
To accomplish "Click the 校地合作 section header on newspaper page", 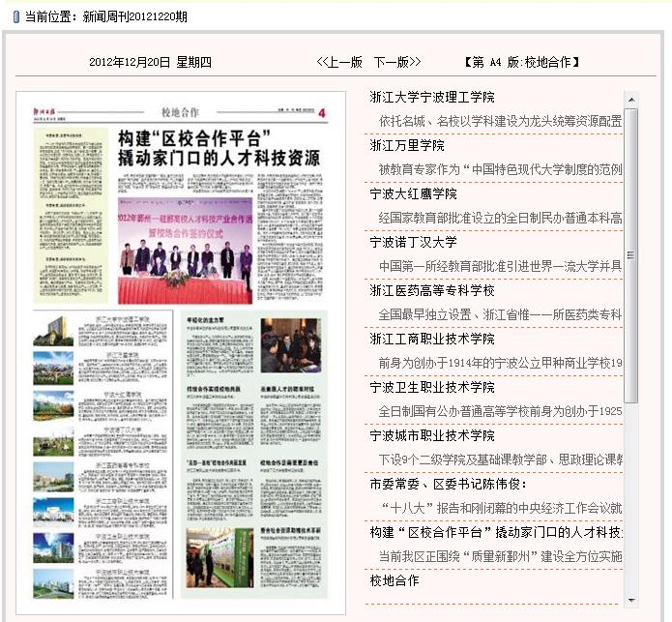I will [x=180, y=113].
